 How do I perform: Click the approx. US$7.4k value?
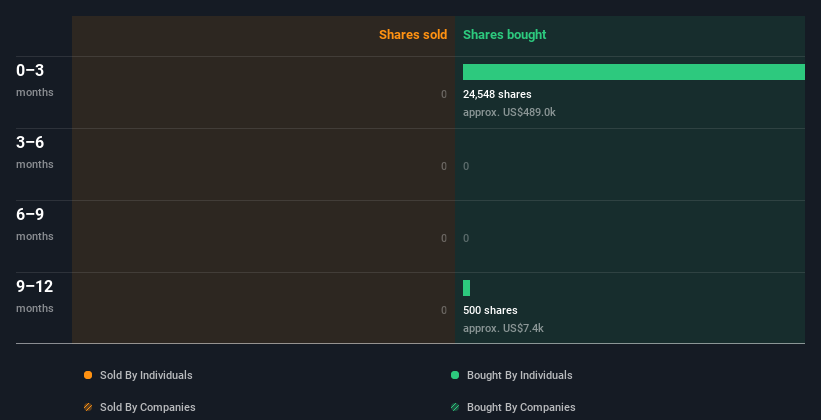click(x=503, y=328)
